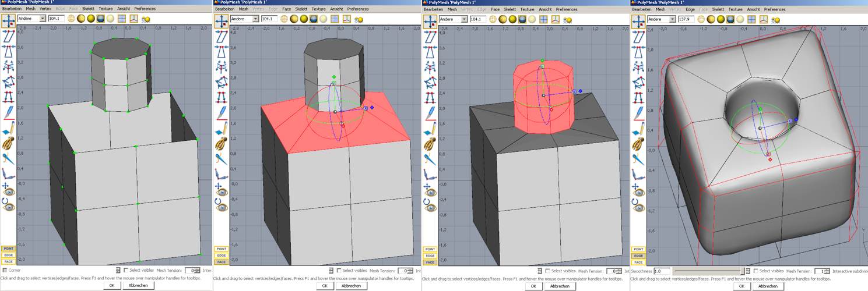Click Abbrechen in the red cylinder window
Viewport: 868px width, 291px height.
tap(559, 286)
